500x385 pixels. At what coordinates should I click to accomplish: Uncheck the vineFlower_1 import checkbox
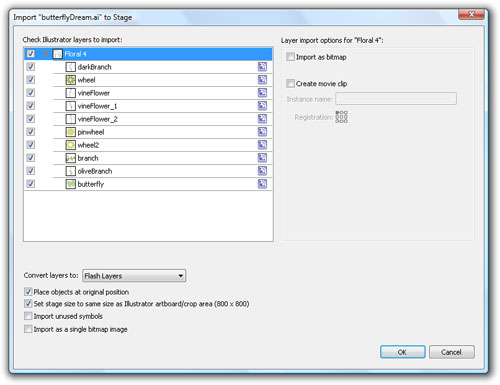[31, 106]
